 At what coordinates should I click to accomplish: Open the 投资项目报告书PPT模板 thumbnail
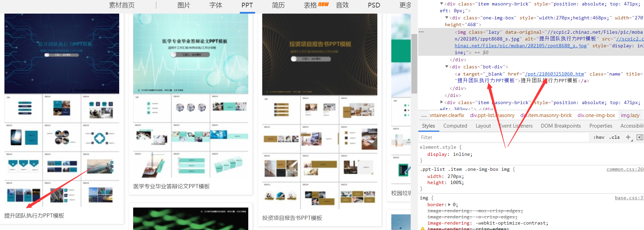(320, 111)
